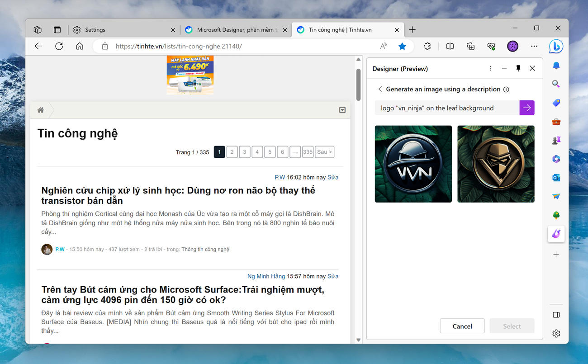Edit the logo description prompt field
The width and height of the screenshot is (588, 364).
pyautogui.click(x=447, y=108)
